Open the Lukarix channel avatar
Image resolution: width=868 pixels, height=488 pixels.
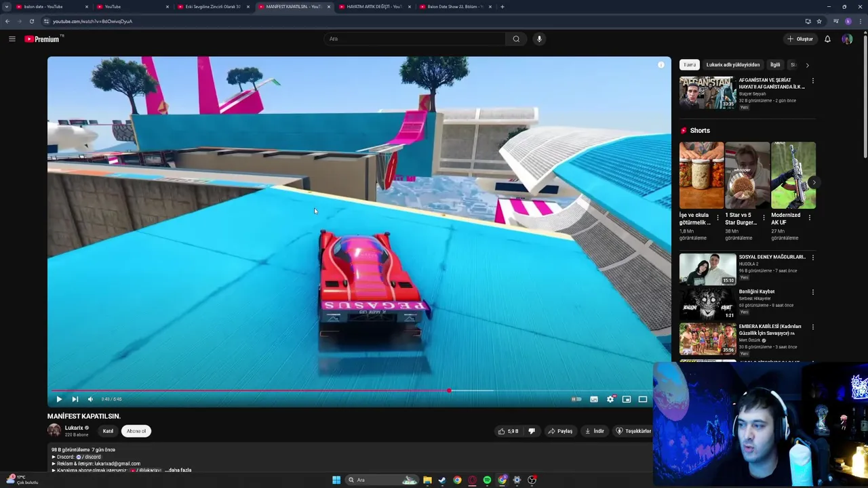pos(54,430)
